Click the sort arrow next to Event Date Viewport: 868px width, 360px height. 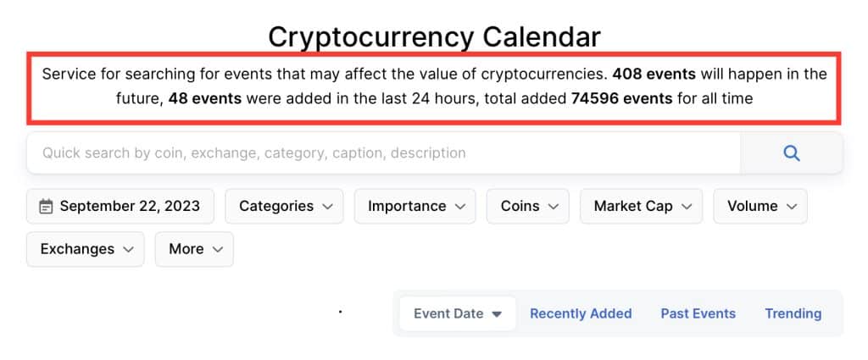click(497, 314)
